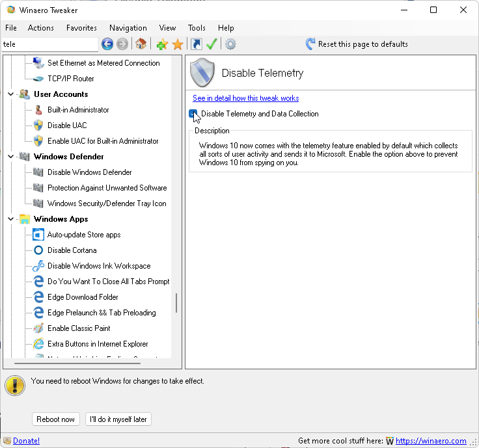Open settings using the gear toolbar icon

pos(230,44)
